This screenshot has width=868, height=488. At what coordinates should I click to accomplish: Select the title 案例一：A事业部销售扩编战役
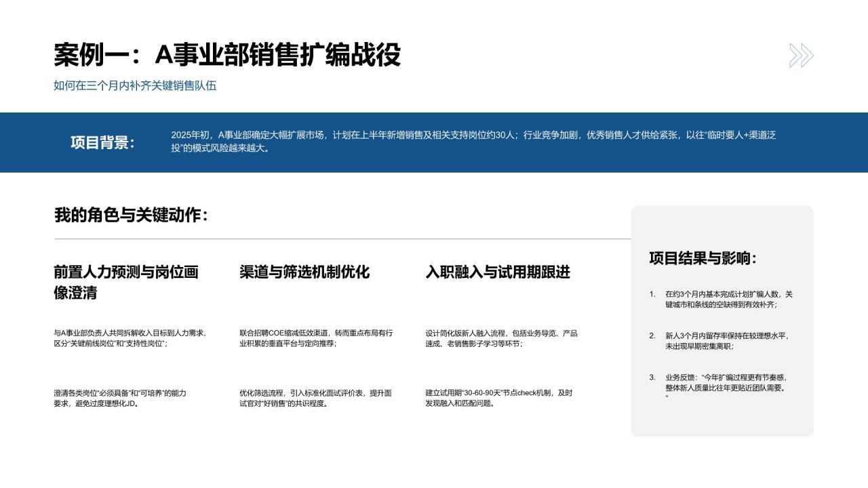pyautogui.click(x=227, y=55)
